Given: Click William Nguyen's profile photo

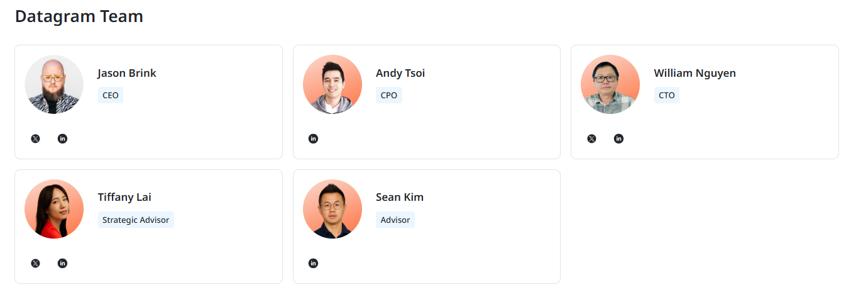Looking at the screenshot, I should click(610, 84).
